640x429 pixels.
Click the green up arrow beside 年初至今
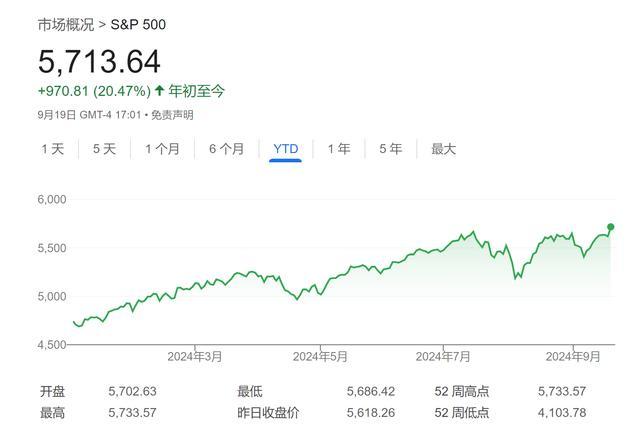(160, 91)
